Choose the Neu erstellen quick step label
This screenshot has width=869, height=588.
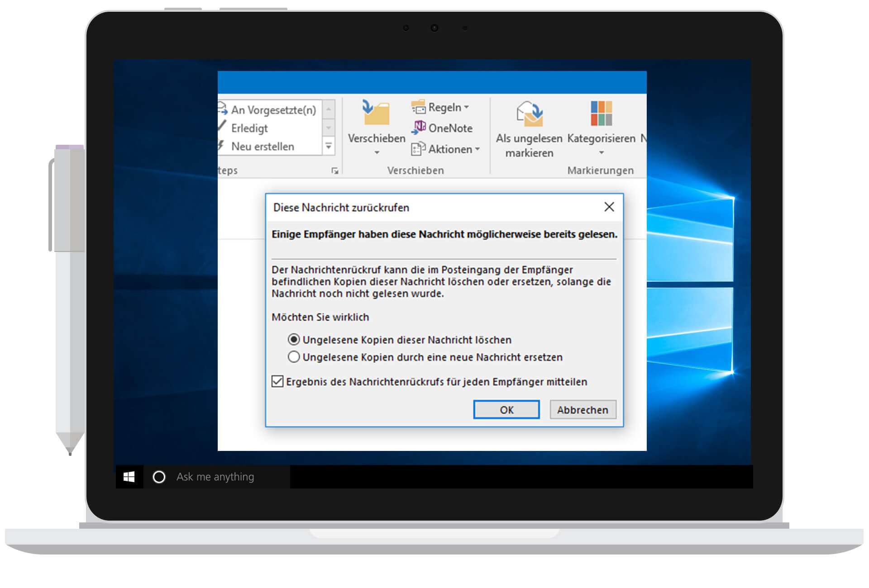(x=263, y=146)
